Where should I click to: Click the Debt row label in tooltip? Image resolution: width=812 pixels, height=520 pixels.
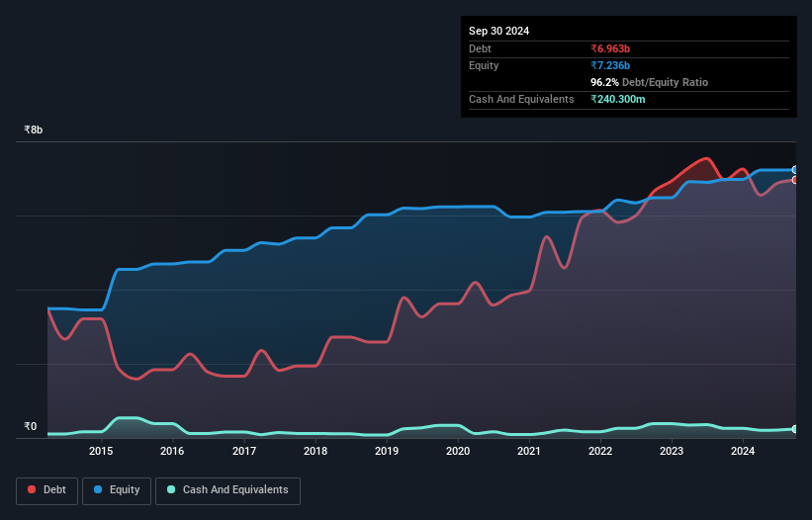pyautogui.click(x=480, y=48)
